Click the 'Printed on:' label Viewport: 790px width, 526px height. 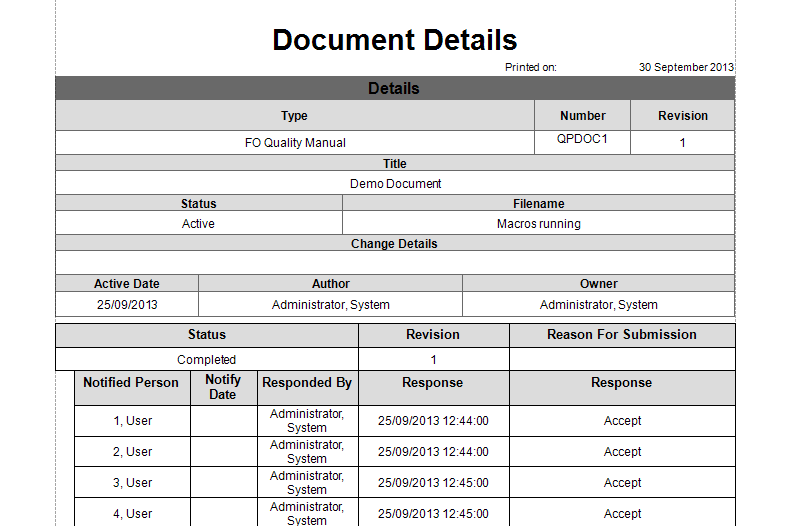pos(531,67)
